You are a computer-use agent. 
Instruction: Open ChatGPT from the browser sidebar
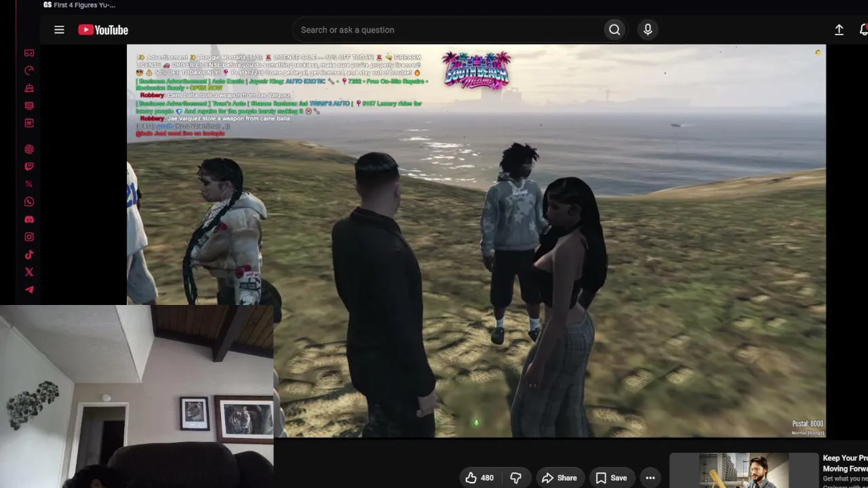pos(29,149)
